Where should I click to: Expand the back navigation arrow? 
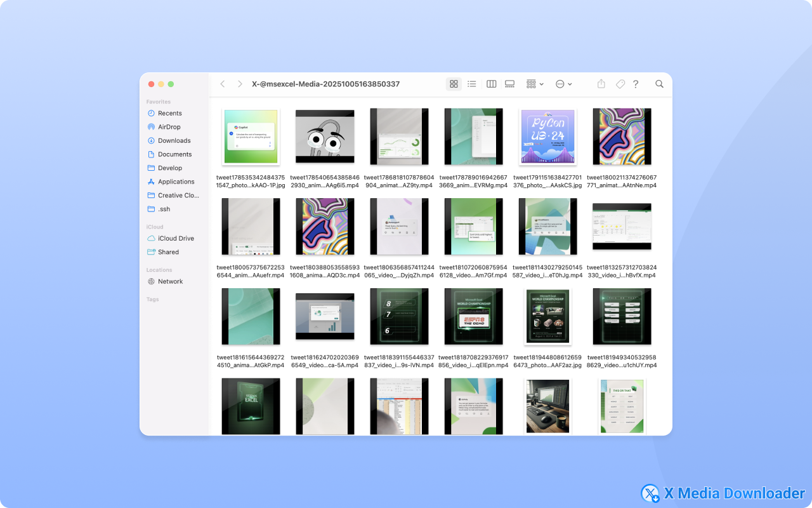point(223,83)
